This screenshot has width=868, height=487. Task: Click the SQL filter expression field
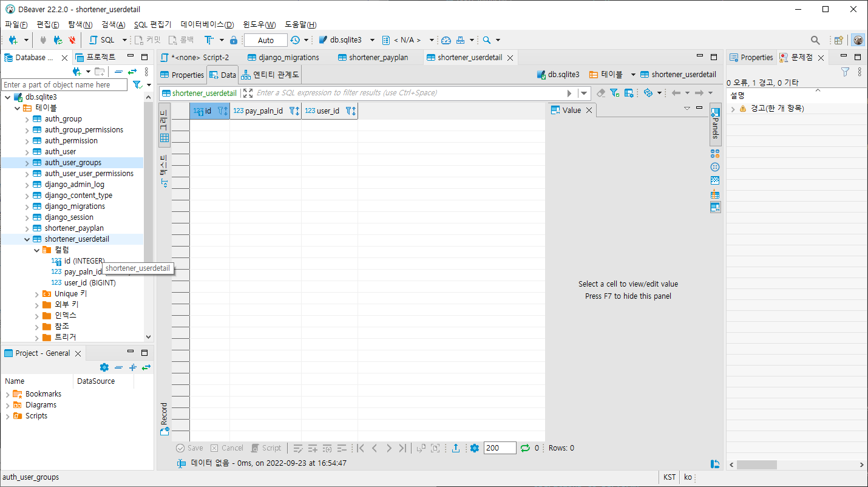tap(410, 93)
